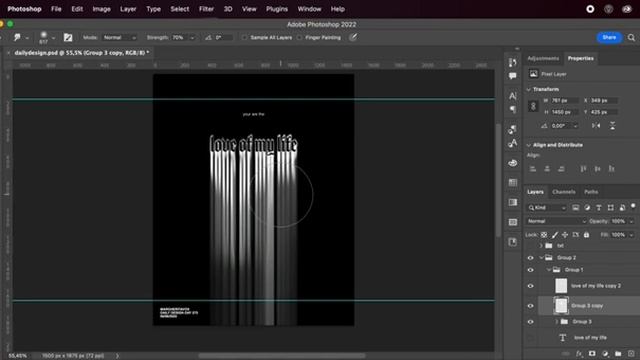Align right edges icon
This screenshot has height=360, width=640.
tap(561, 169)
